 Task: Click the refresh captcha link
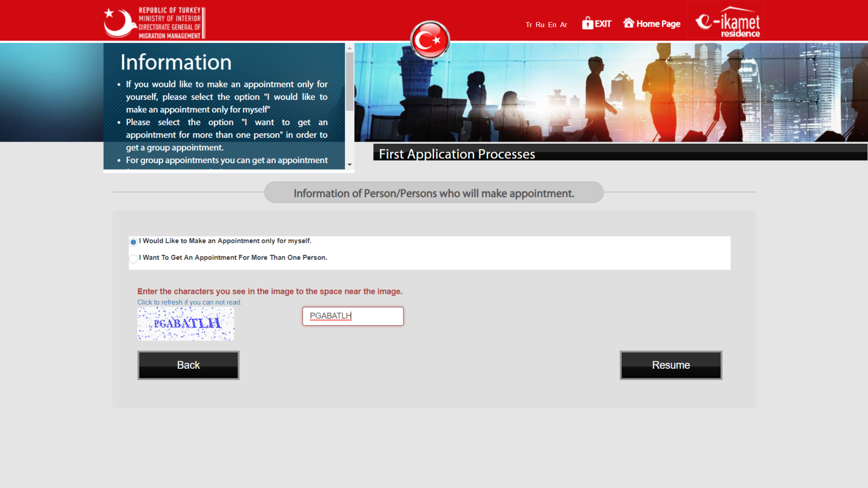(189, 303)
